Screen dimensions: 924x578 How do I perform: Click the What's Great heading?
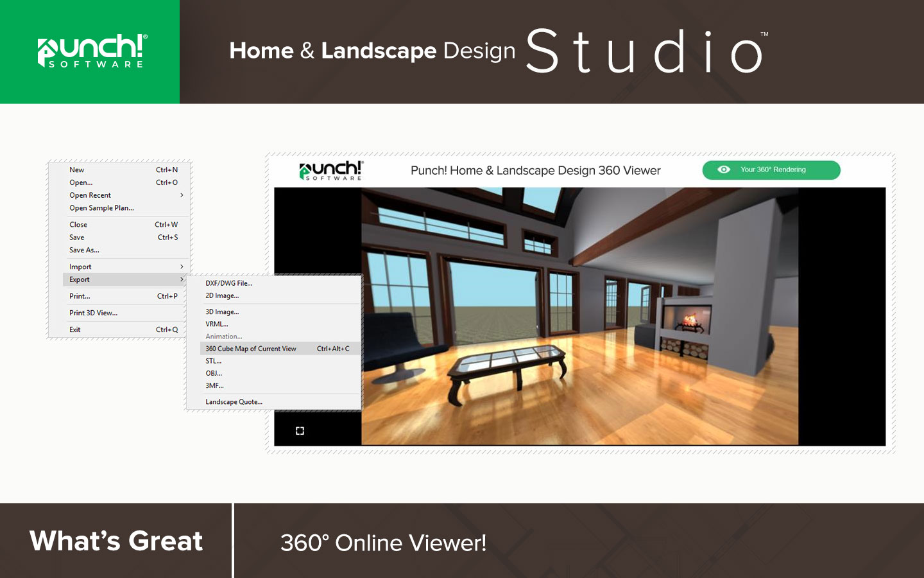[x=116, y=541]
